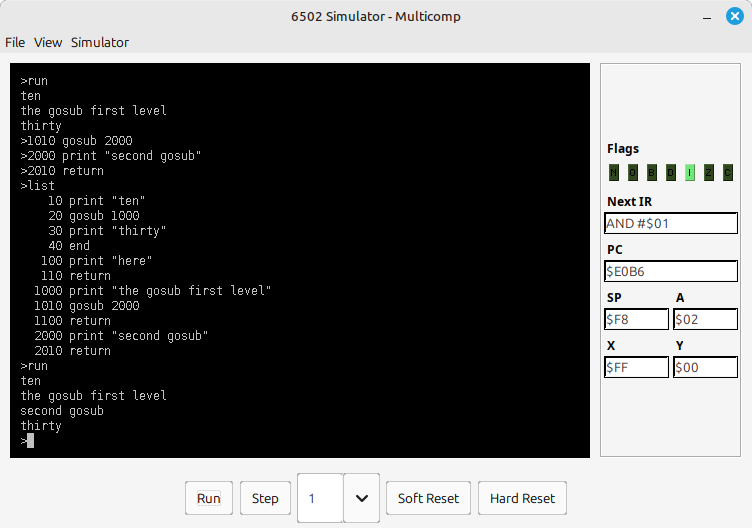
Task: Close the simulator with the blue X button
Action: tap(733, 17)
